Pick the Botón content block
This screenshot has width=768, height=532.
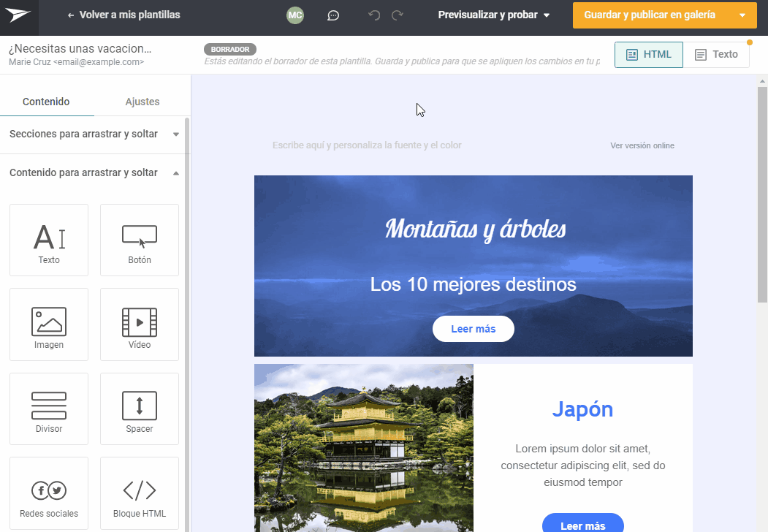point(140,240)
